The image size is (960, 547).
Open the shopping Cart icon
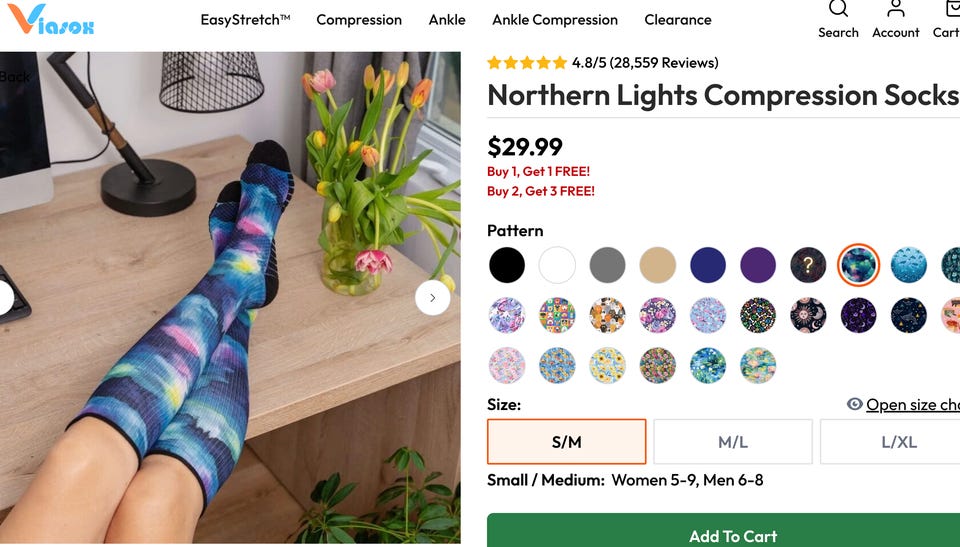[952, 8]
